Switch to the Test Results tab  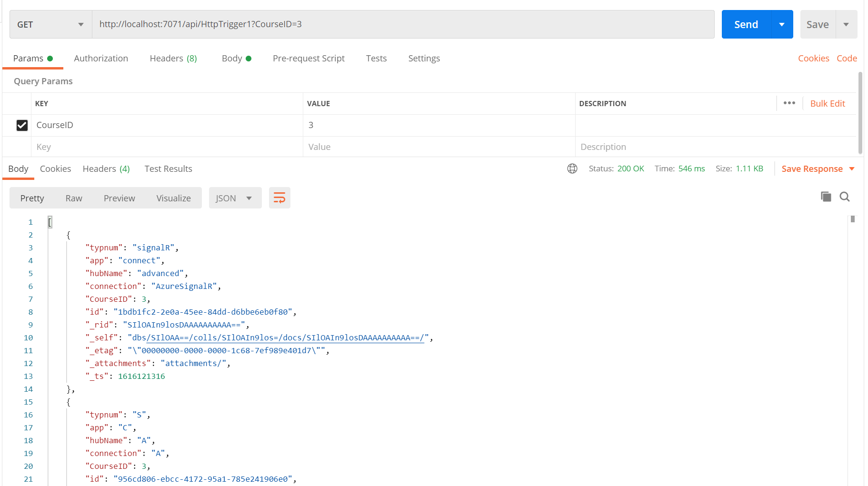tap(168, 169)
